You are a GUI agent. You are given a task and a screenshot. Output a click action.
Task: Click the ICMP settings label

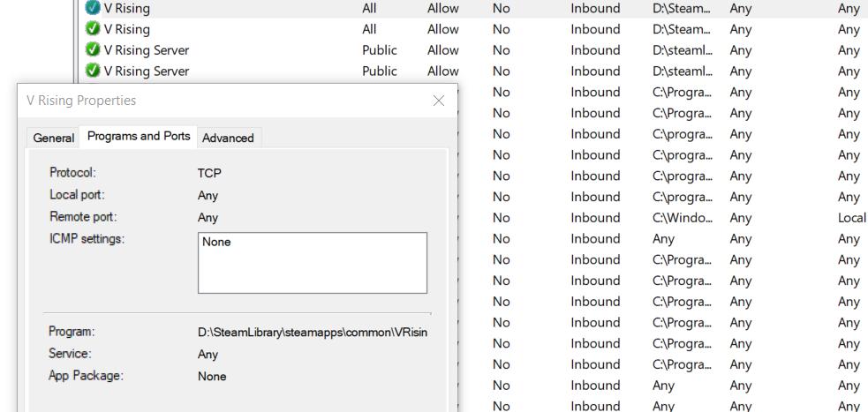pos(87,239)
